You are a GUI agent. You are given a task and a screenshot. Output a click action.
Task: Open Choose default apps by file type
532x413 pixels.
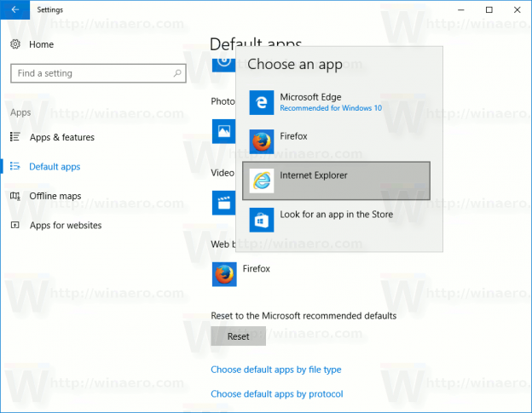click(275, 370)
